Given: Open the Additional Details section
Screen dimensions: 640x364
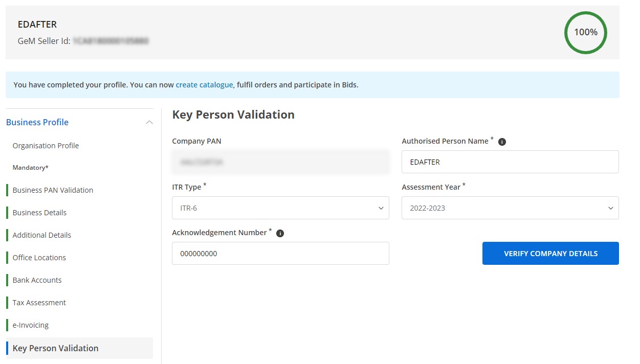Looking at the screenshot, I should pyautogui.click(x=41, y=235).
